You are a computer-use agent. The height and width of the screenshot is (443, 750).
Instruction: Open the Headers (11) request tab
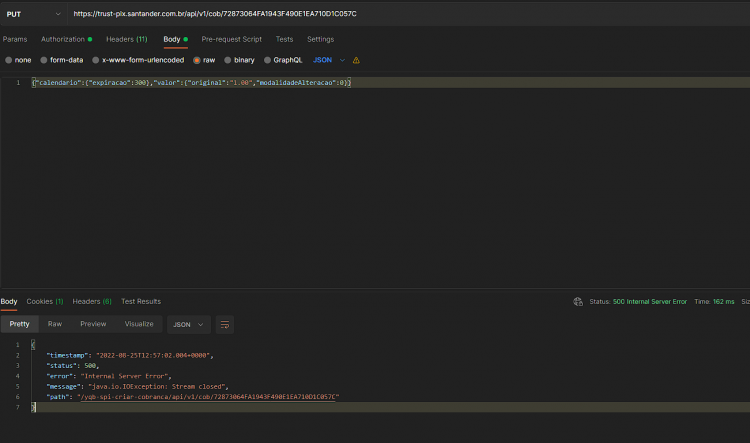click(127, 39)
